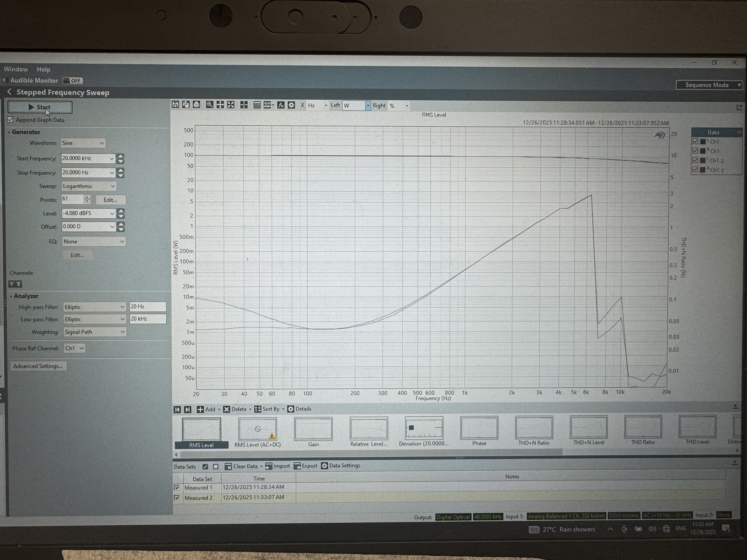Toggle the graph cursors icon
747x560 pixels.
pos(244,105)
